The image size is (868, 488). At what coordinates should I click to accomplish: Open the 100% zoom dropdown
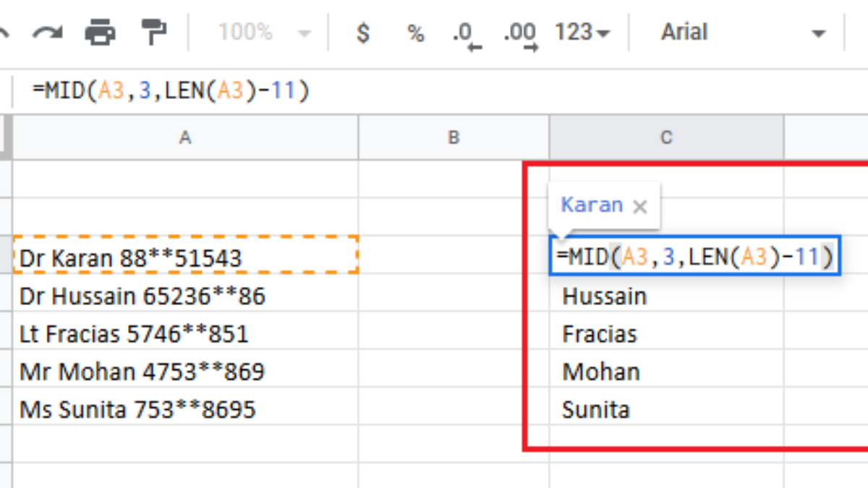pyautogui.click(x=264, y=33)
